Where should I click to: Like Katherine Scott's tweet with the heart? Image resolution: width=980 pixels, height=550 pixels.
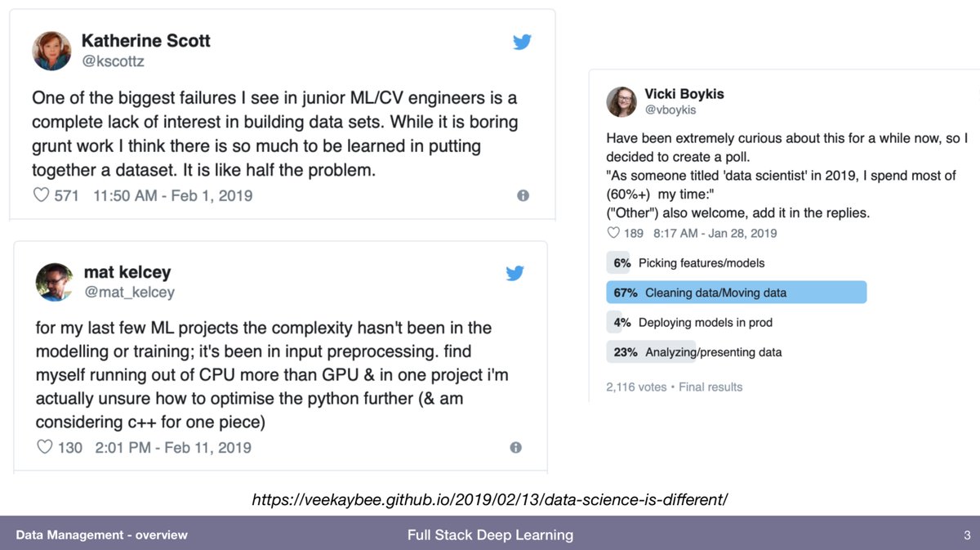(x=40, y=195)
